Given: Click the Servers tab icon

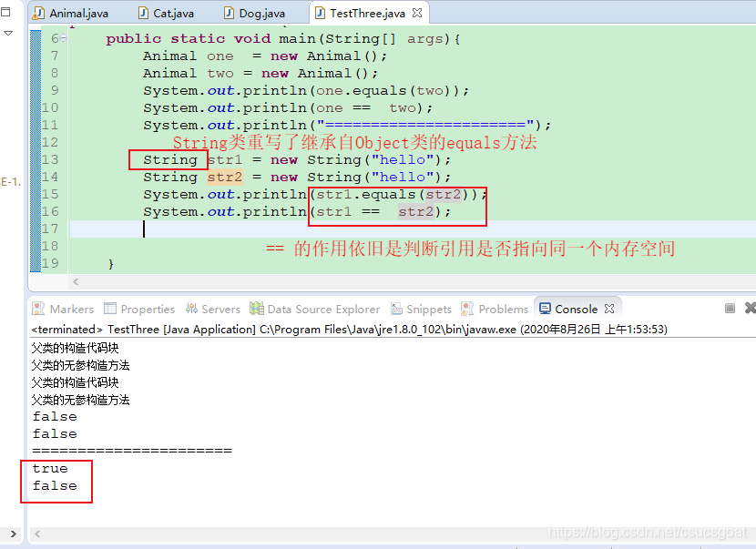Looking at the screenshot, I should point(192,309).
